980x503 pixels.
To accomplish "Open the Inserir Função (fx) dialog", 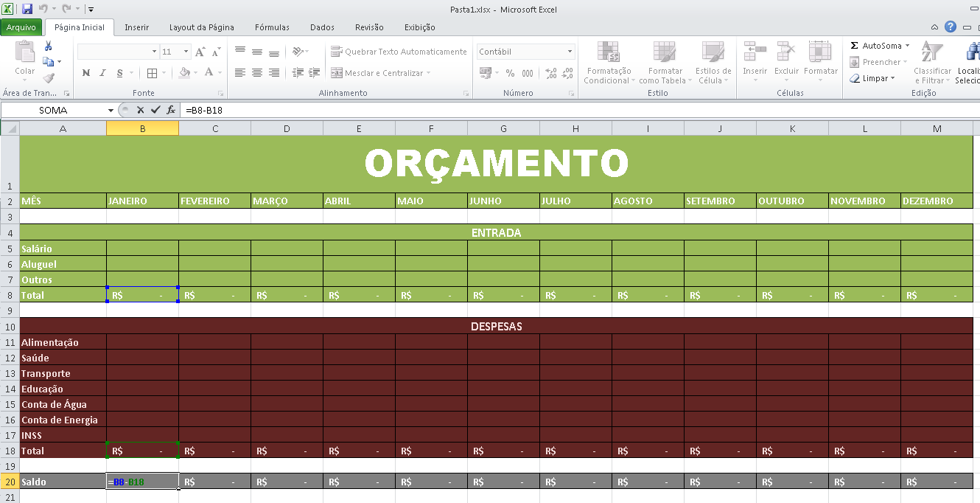I will [x=172, y=109].
